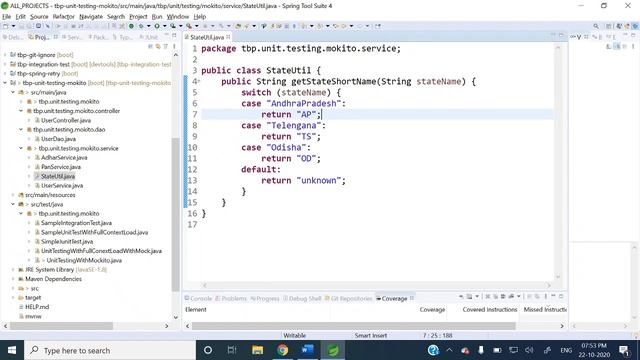This screenshot has width=640, height=360.
Task: Open the Navigate menu
Action: click(x=91, y=17)
